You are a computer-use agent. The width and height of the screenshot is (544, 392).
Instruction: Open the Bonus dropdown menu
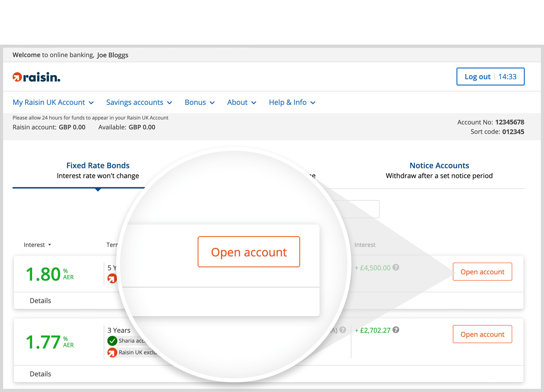coord(200,102)
